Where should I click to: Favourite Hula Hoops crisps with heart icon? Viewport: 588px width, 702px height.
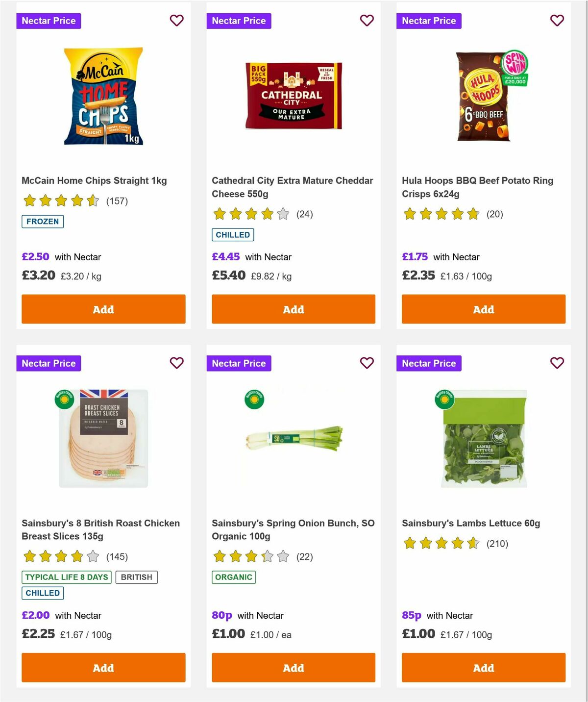pyautogui.click(x=557, y=21)
